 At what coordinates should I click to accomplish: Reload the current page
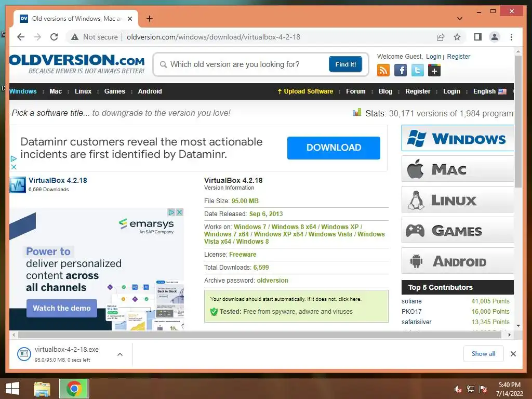[x=54, y=37]
